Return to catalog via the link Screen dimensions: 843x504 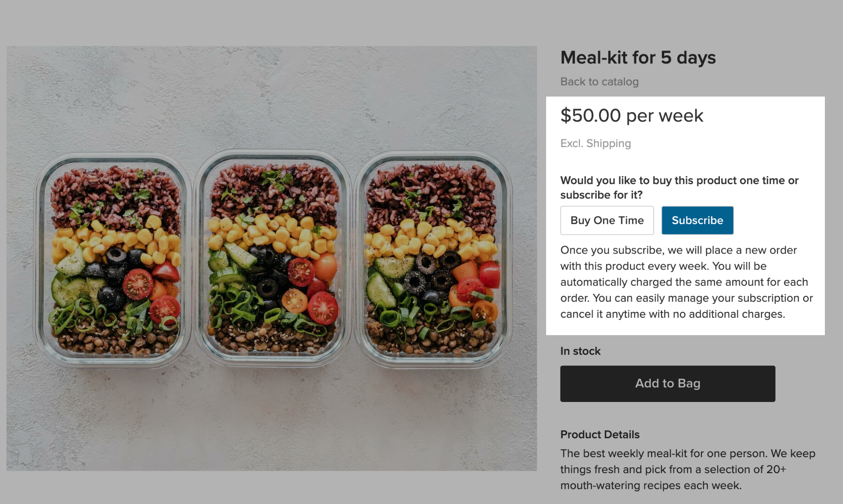pyautogui.click(x=599, y=82)
